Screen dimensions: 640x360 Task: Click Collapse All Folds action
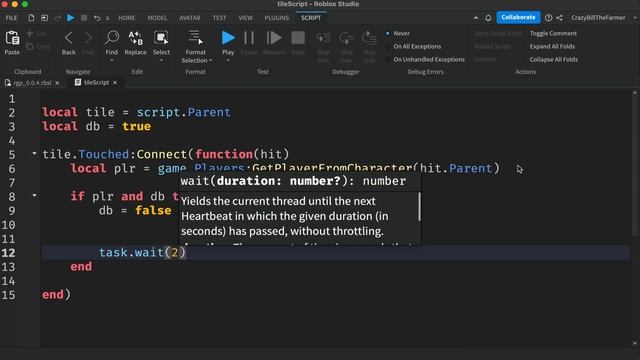[x=554, y=60]
